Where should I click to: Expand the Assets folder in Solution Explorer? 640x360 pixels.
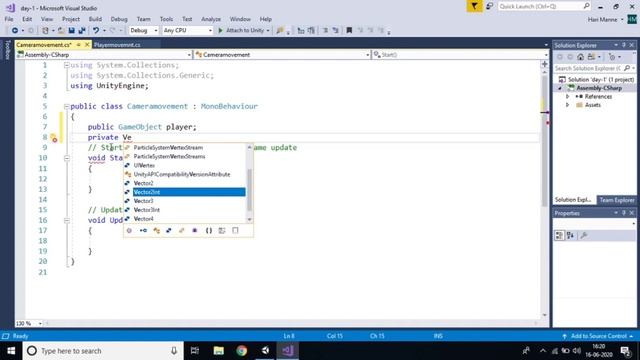567,105
